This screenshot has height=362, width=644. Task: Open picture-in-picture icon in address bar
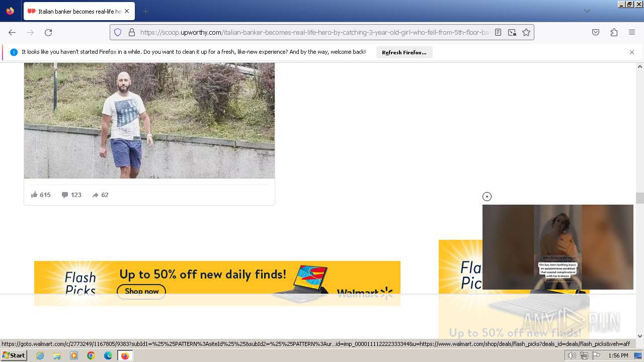512,32
